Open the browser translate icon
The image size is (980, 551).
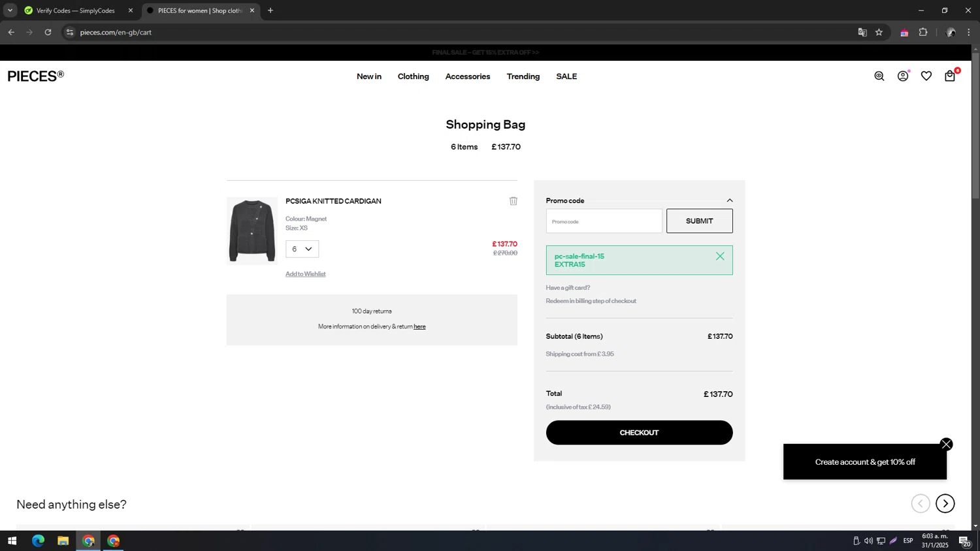[862, 32]
